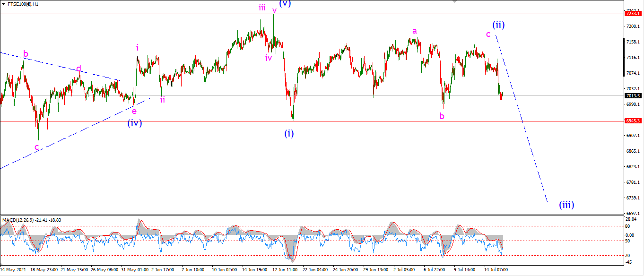This screenshot has width=644, height=276.
Task: Select the magenta 'c' label near (ii)
Action: pos(488,34)
